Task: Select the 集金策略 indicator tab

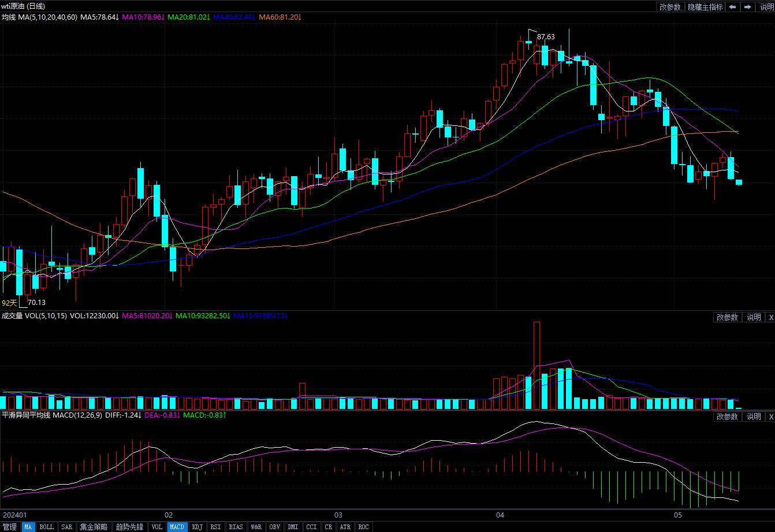Action: tap(94, 527)
